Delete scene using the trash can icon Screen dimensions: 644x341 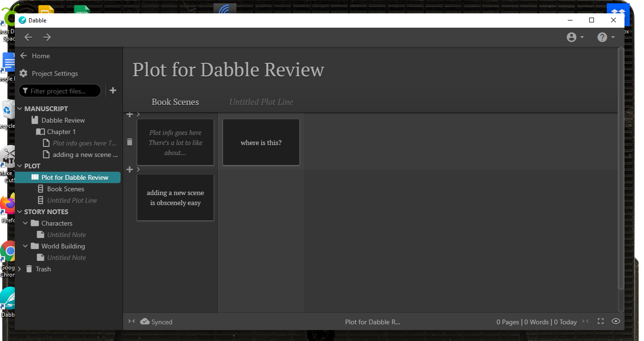tap(130, 142)
